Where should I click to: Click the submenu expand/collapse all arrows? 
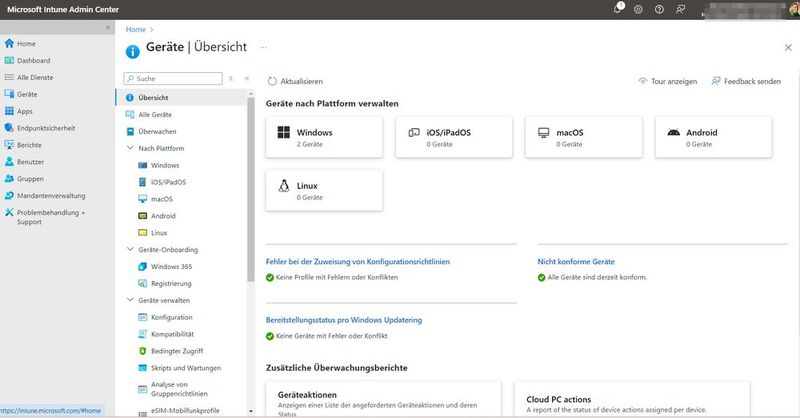(x=231, y=79)
